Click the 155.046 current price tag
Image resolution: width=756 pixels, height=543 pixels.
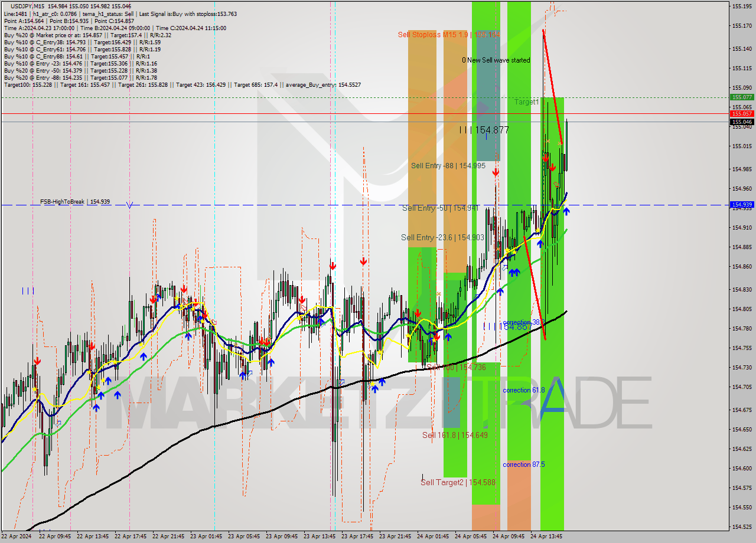click(x=742, y=122)
